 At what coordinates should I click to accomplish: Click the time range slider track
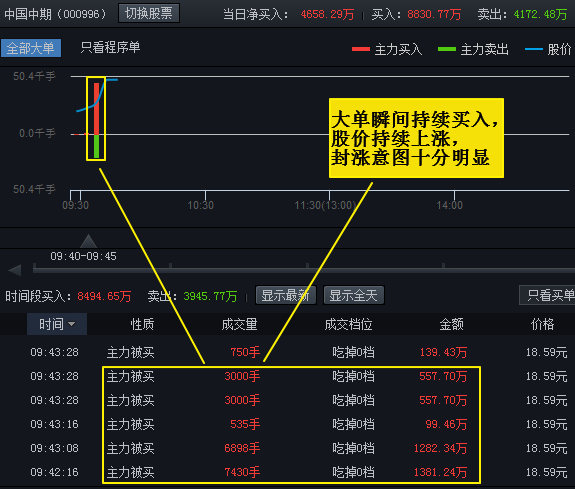(304, 270)
